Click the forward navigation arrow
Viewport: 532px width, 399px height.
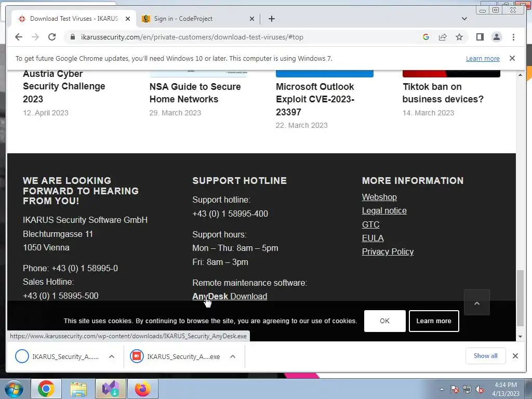(35, 37)
